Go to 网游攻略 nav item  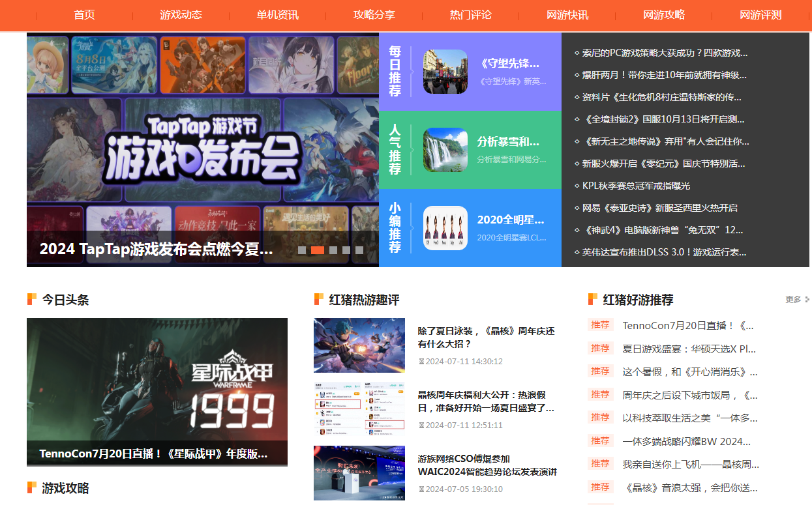point(664,14)
